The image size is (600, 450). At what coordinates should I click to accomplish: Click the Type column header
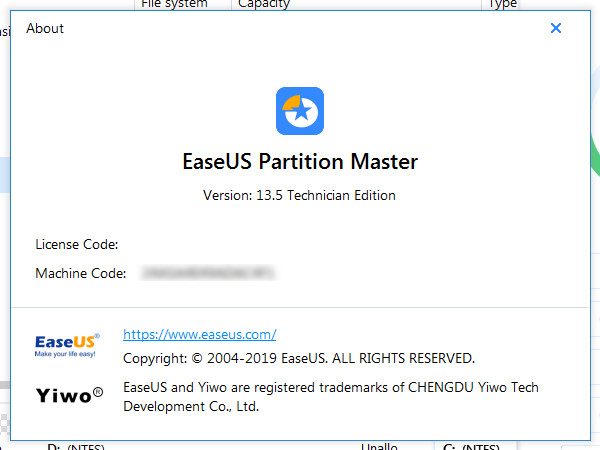(x=502, y=4)
